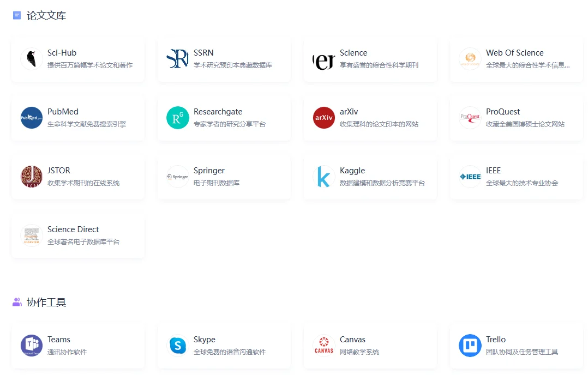Open the SSRN link title
Viewport: 588px width, 375px height.
pyautogui.click(x=203, y=53)
